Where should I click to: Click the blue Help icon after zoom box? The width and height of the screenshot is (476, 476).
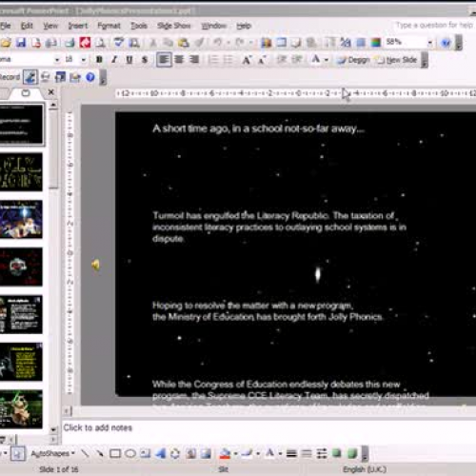pyautogui.click(x=446, y=43)
